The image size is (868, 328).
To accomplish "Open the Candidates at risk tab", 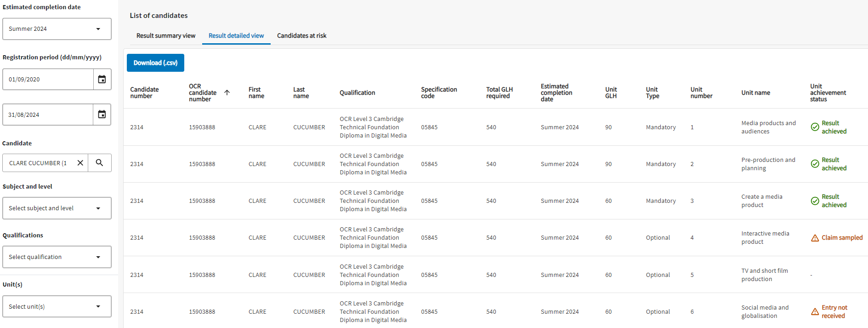I will click(x=301, y=36).
